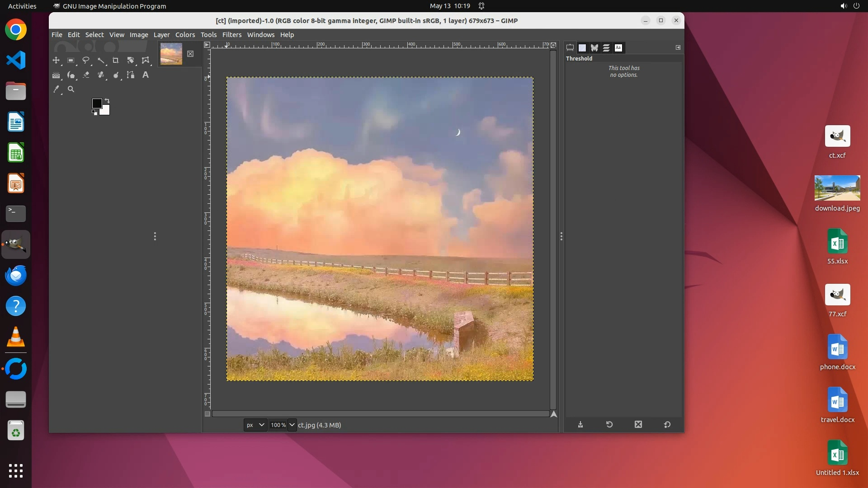The width and height of the screenshot is (868, 488).
Task: Expand the 100% zoom level dropdown
Action: coord(292,425)
